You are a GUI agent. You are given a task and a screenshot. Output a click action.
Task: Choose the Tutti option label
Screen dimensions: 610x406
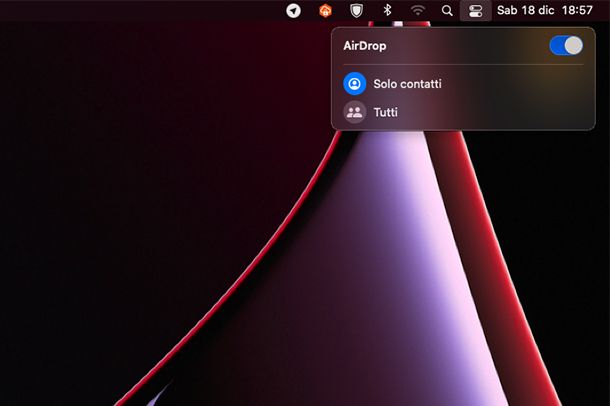[386, 112]
